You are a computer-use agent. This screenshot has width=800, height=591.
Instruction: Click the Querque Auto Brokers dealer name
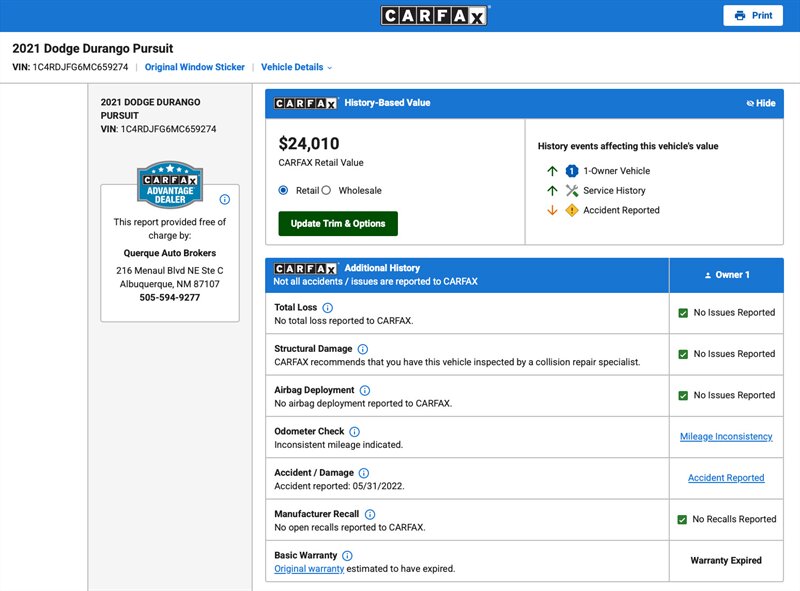pyautogui.click(x=170, y=253)
